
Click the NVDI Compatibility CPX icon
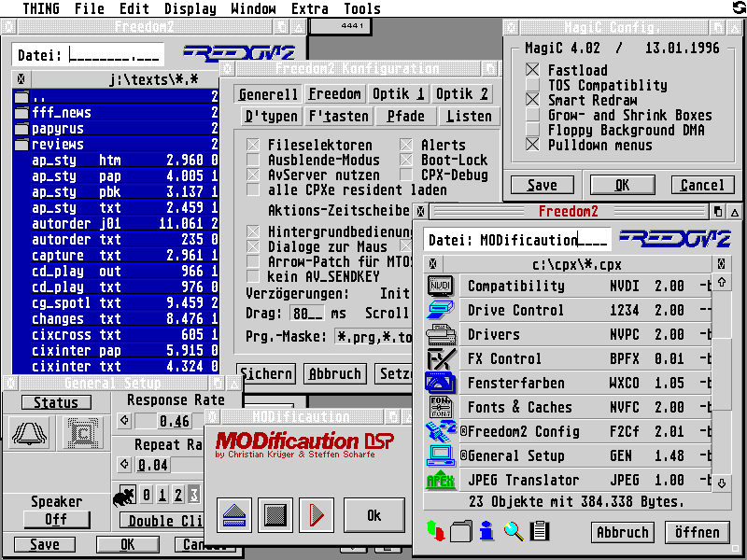coord(440,286)
